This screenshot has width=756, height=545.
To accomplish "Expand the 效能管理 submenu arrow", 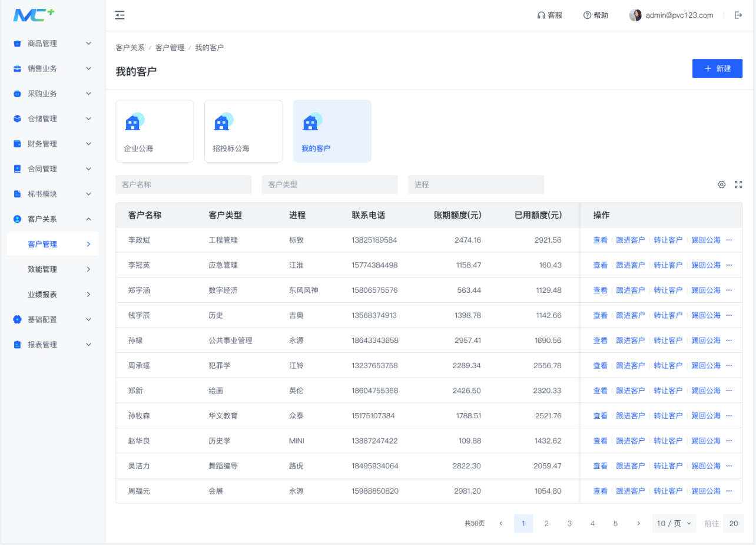I will 88,269.
